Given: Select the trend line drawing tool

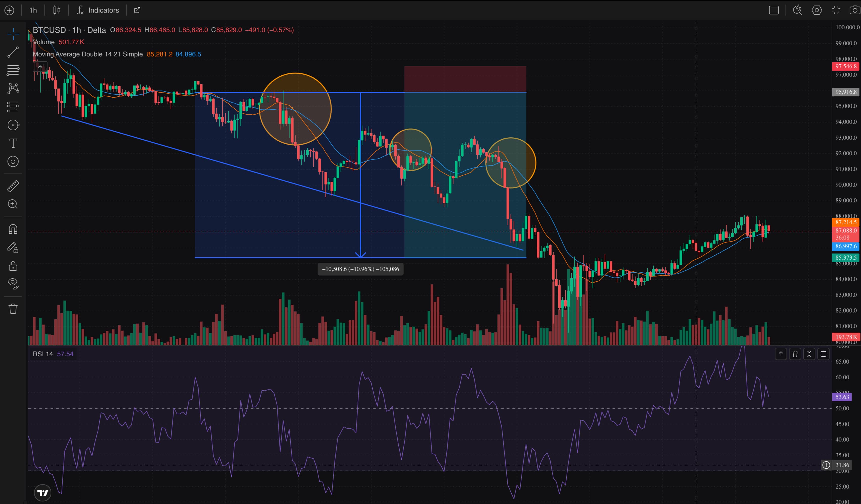Looking at the screenshot, I should 13,52.
